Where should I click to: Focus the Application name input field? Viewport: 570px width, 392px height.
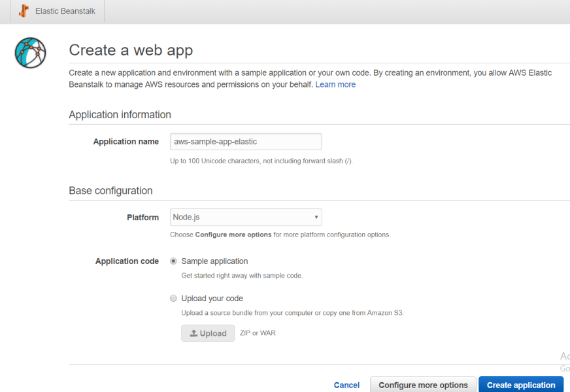(246, 142)
